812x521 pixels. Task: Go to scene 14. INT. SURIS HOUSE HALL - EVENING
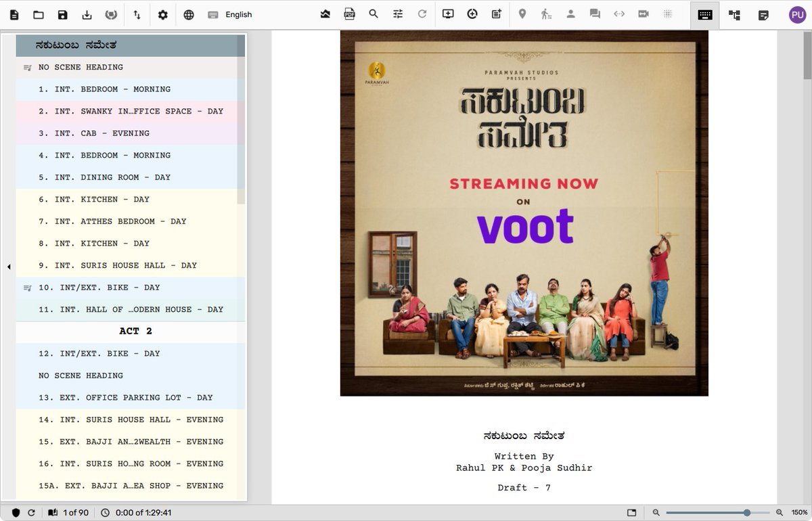click(x=131, y=420)
